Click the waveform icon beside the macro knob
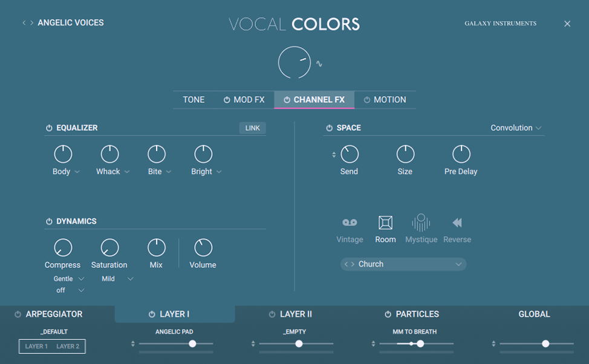The height and width of the screenshot is (364, 589). click(x=319, y=62)
